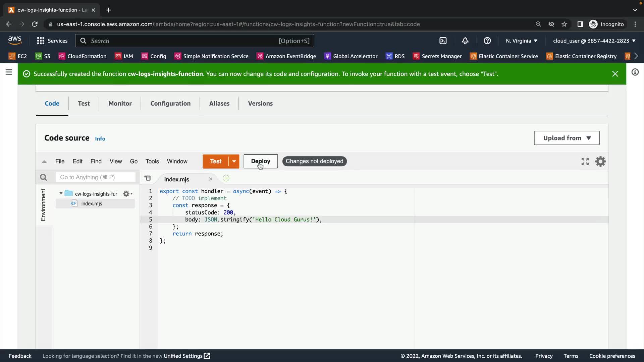Screen dimensions: 644x362
Task: Open the Services grid menu
Action: pos(41,41)
